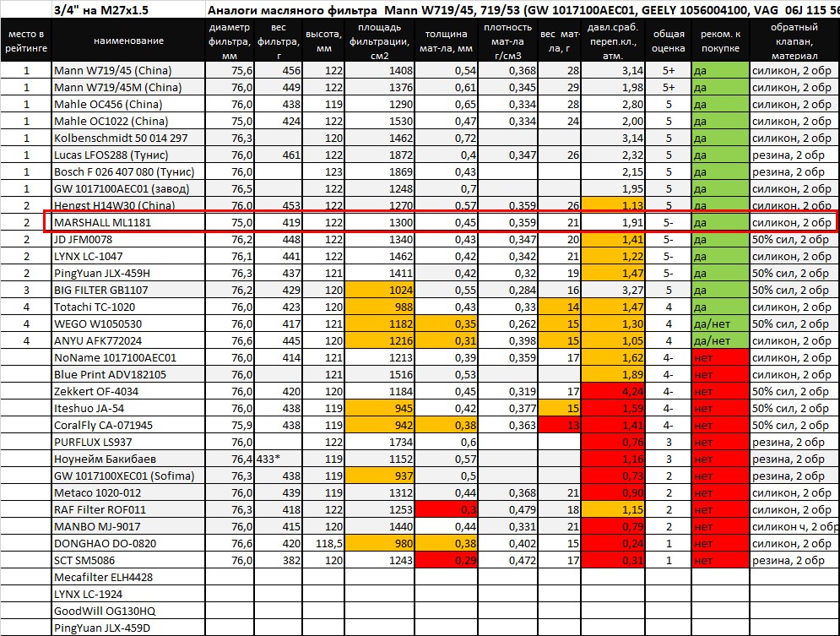This screenshot has width=840, height=636.
Task: Click the 'LYNX LC-1924' cell
Action: click(x=128, y=594)
